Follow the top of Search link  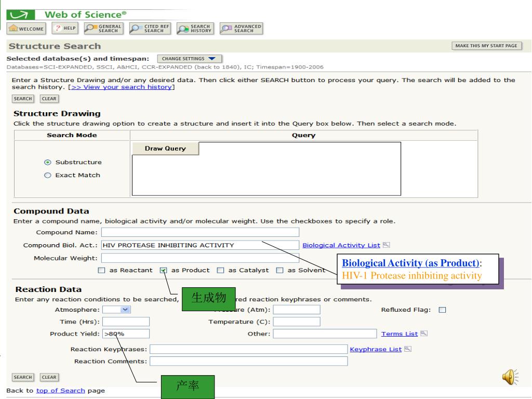pos(60,391)
